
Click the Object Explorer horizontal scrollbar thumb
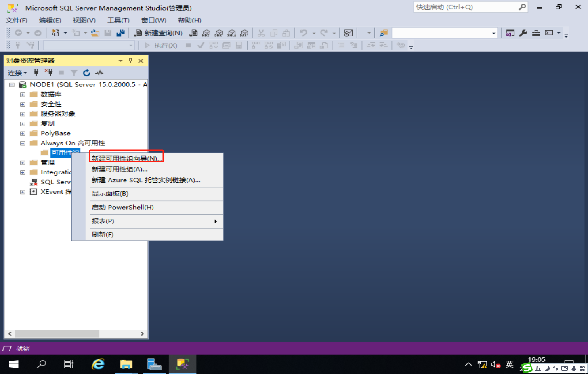coord(57,334)
